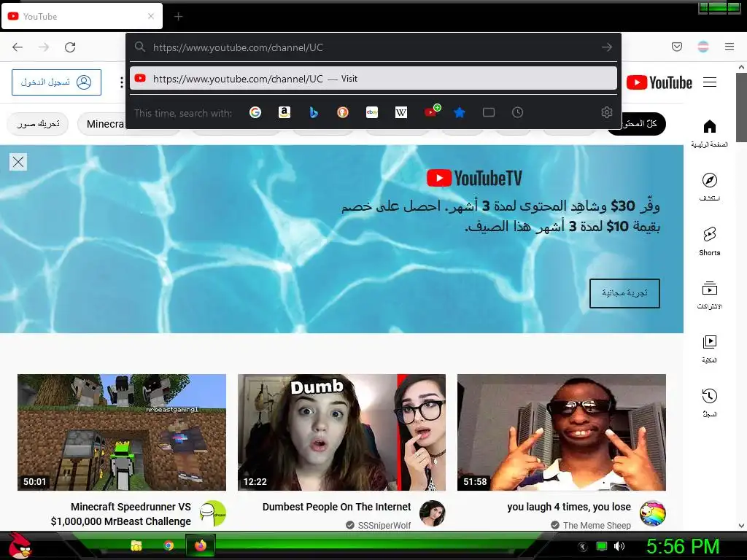
Task: Open the Firefox hamburger application menu
Action: click(729, 47)
